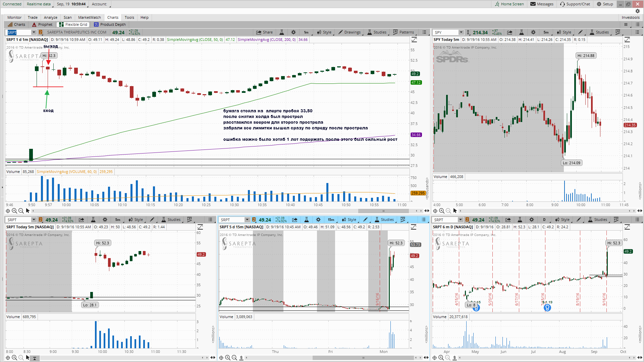This screenshot has width=644, height=362.
Task: Go to the Scan tab
Action: coord(68,17)
